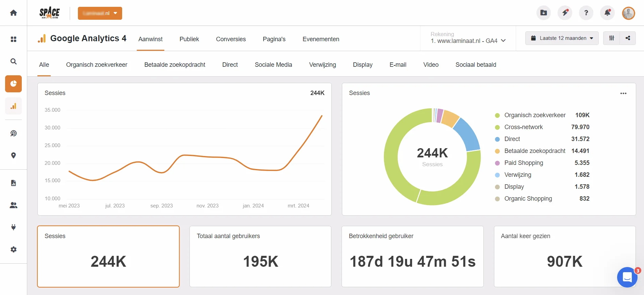
Task: Click the Organic Shopping legend entry
Action: tap(542, 199)
